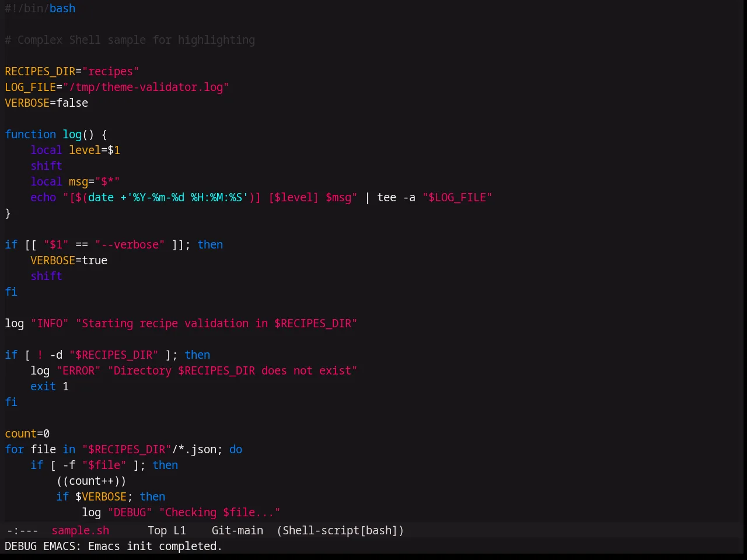Click the "Starting recipe validation in $RECIPES_DIR" string
The image size is (747, 560).
tap(217, 323)
